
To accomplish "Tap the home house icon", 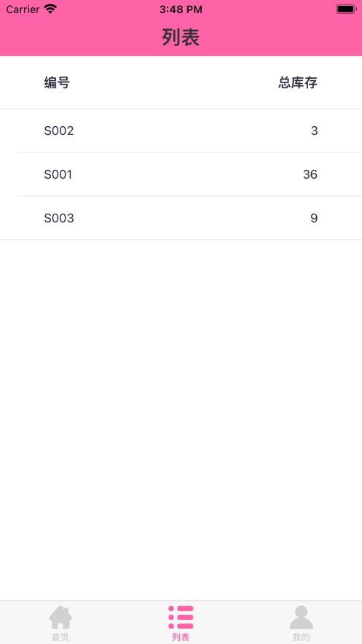I will (x=60, y=617).
